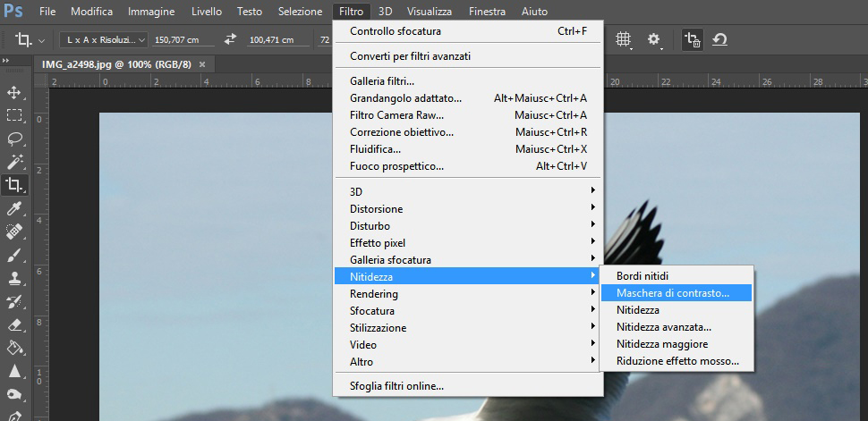
Task: Select the Brush tool
Action: 13,255
